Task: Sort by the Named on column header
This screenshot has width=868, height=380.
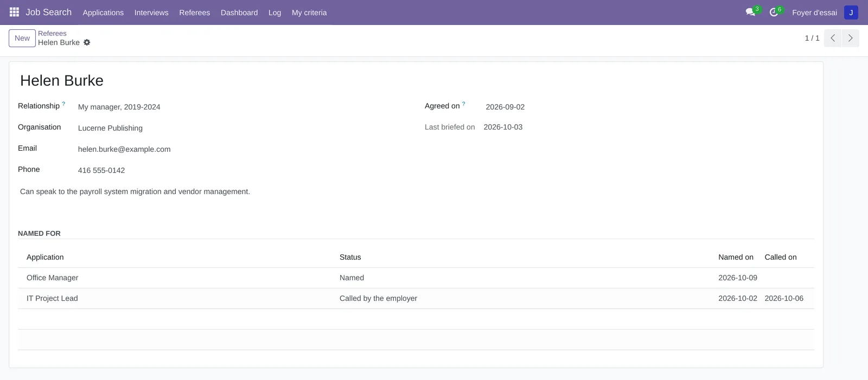Action: [x=736, y=257]
